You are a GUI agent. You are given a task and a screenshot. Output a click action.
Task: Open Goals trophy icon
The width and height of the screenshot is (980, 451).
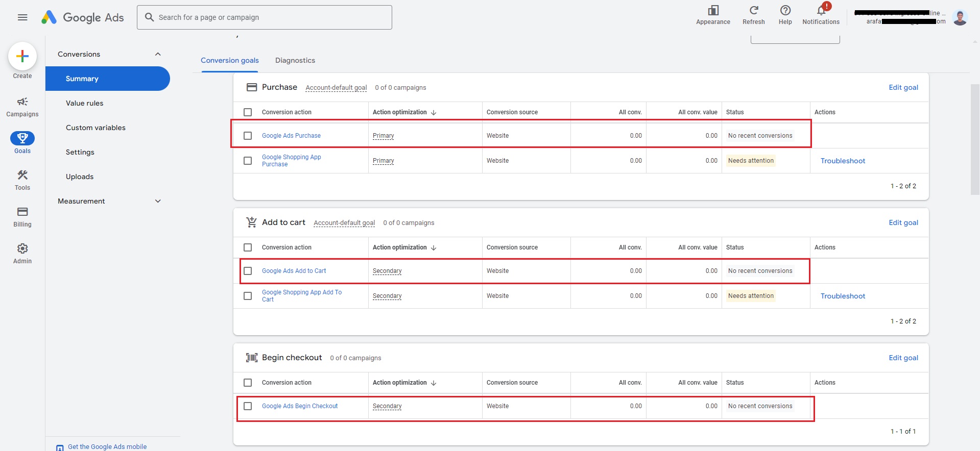22,138
